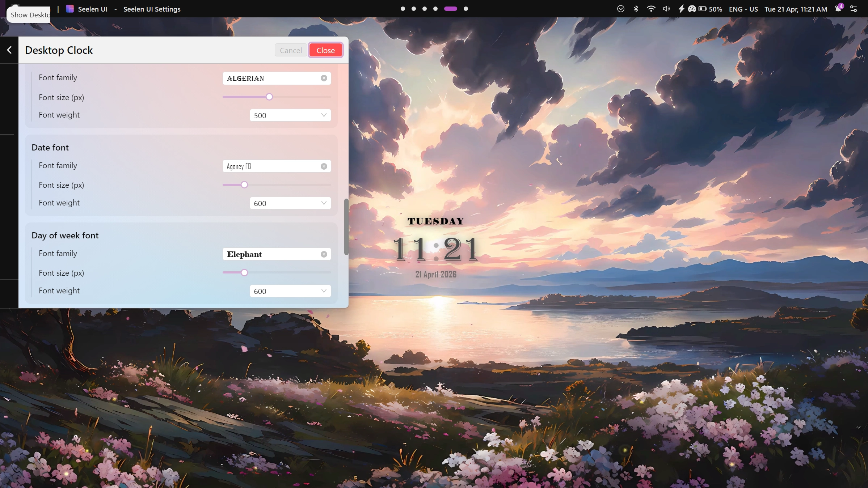Viewport: 868px width, 488px height.
Task: Click the back arrow beside Desktop Clock
Action: 9,50
